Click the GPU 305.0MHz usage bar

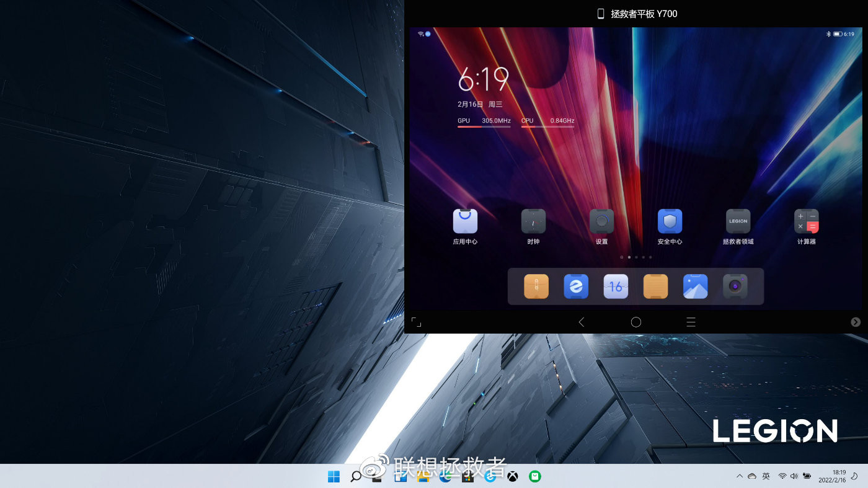pyautogui.click(x=484, y=123)
